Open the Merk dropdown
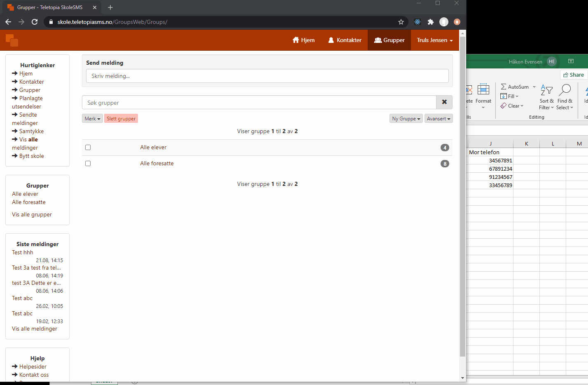The height and width of the screenshot is (385, 588). [92, 118]
